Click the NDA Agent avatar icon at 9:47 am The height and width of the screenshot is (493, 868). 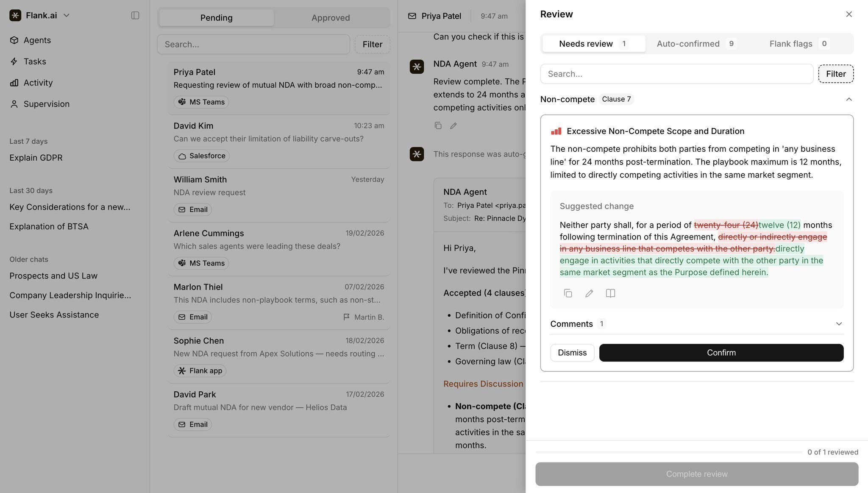pyautogui.click(x=417, y=67)
